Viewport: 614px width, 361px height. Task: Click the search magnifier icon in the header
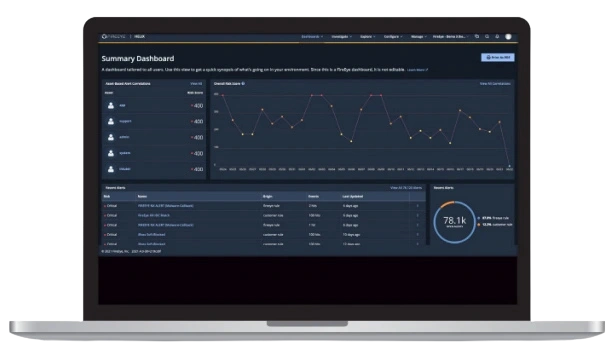pyautogui.click(x=487, y=36)
